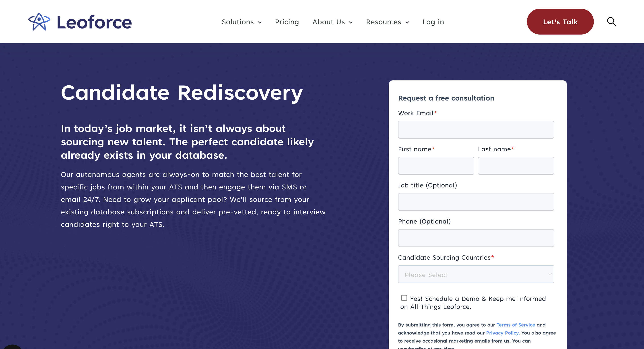Select the Log in menu item
Image resolution: width=644 pixels, height=349 pixels.
(x=433, y=22)
